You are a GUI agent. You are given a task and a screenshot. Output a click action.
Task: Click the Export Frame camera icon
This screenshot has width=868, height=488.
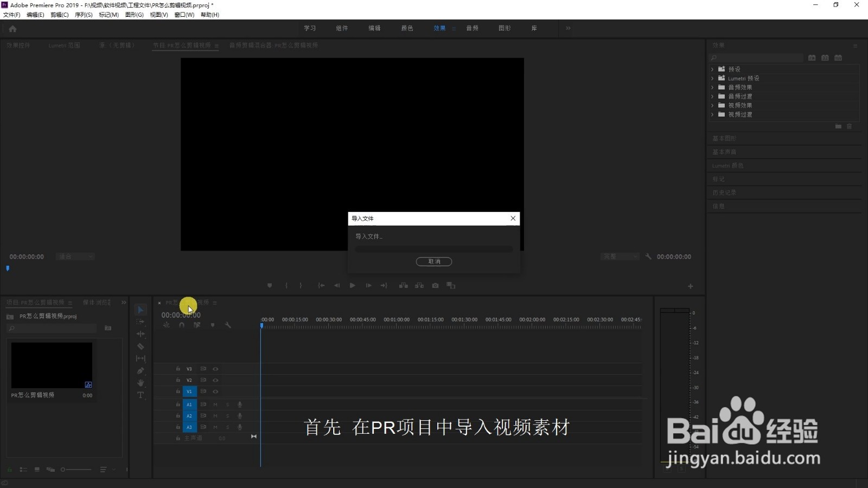pyautogui.click(x=435, y=285)
